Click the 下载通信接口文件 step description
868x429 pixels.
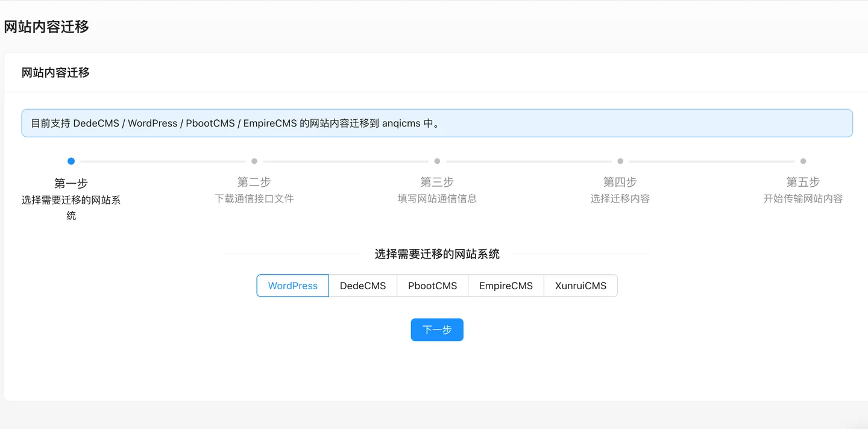point(254,198)
